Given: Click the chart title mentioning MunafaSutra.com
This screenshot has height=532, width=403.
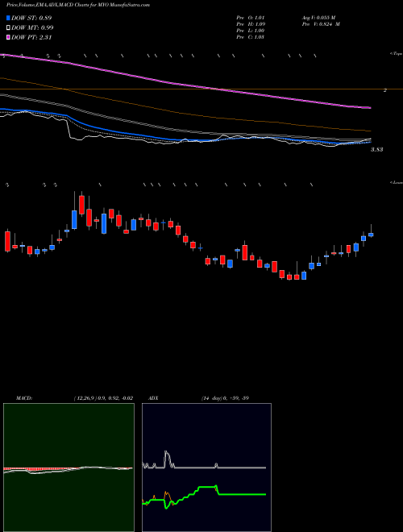Looking at the screenshot, I should [78, 5].
